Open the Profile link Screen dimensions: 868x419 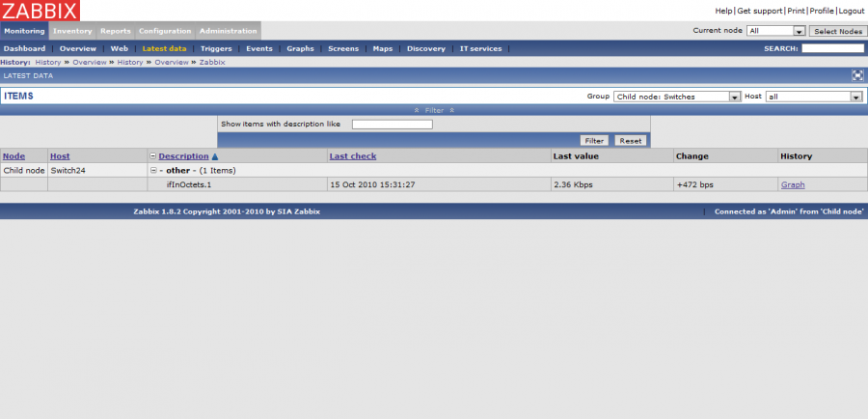point(822,11)
